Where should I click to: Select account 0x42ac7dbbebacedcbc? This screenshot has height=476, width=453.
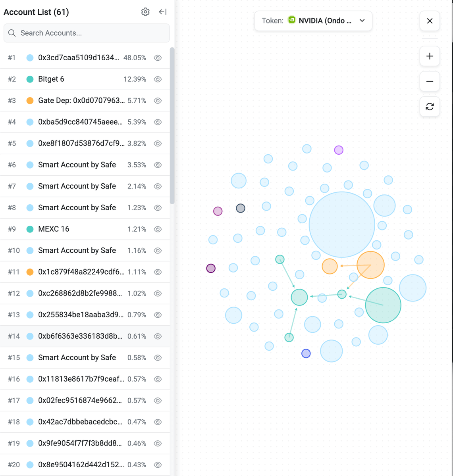point(85,422)
